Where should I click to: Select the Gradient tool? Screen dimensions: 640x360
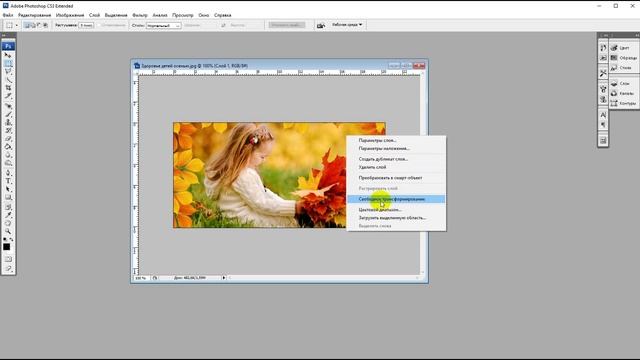(x=8, y=147)
